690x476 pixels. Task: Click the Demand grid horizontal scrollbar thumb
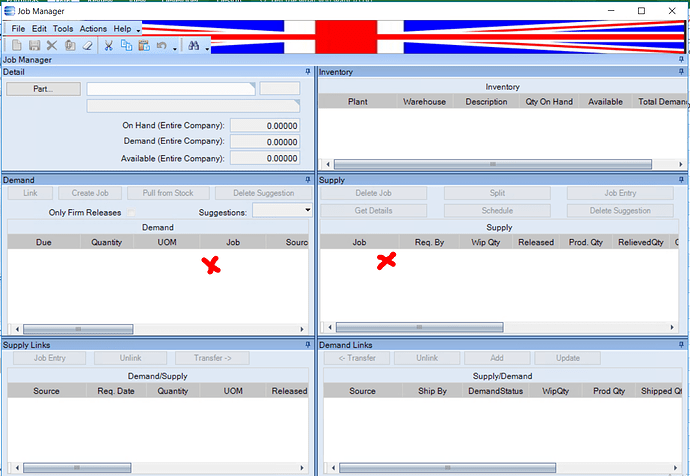coord(78,329)
